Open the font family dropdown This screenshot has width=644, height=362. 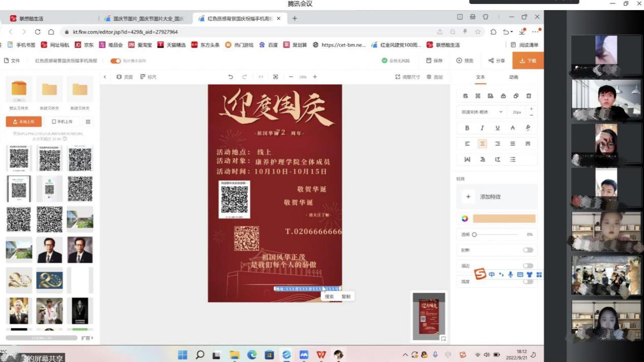tap(482, 112)
